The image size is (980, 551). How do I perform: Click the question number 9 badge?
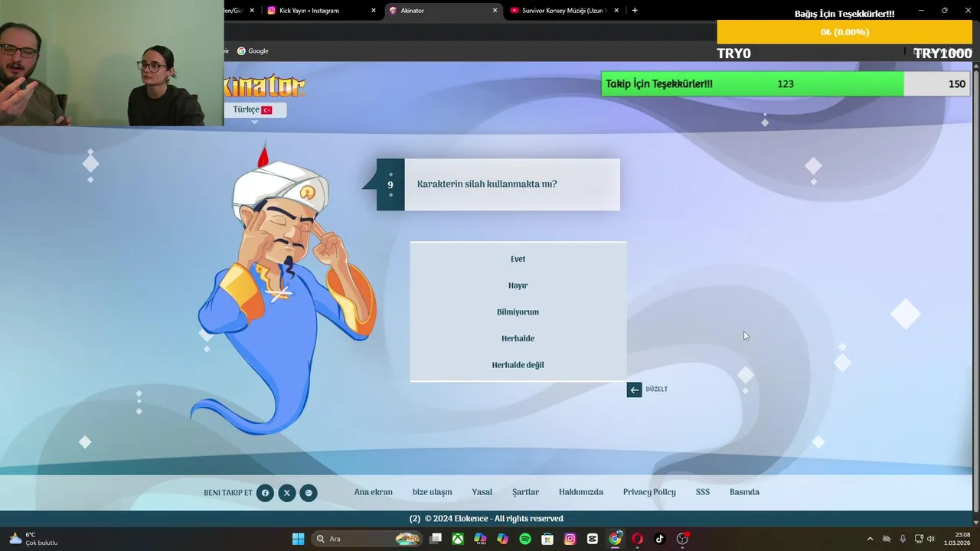[x=390, y=184]
